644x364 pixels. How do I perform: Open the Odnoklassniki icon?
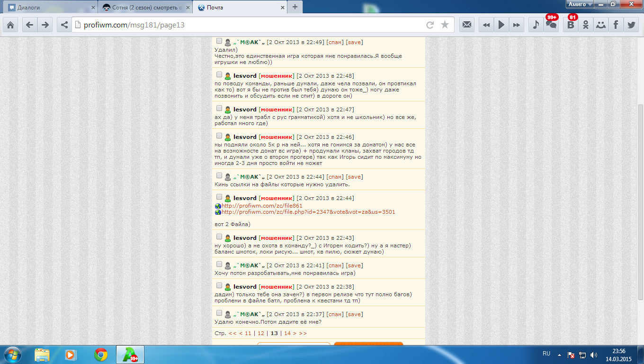(x=586, y=25)
